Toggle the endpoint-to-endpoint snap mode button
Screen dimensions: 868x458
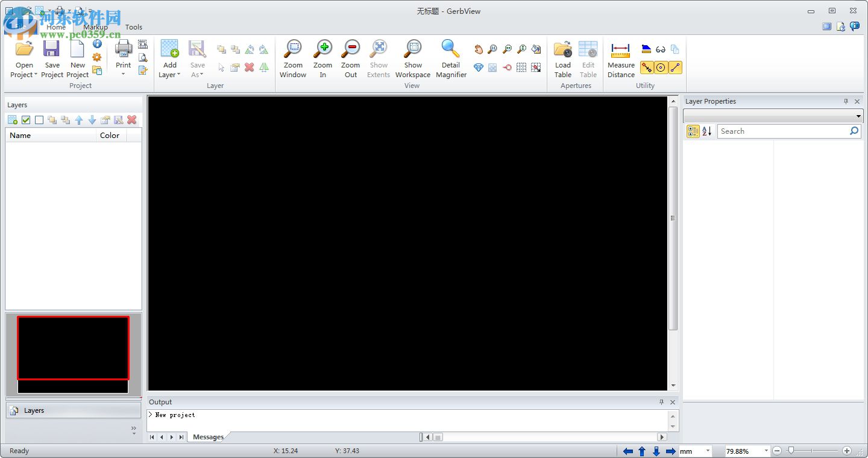click(647, 67)
